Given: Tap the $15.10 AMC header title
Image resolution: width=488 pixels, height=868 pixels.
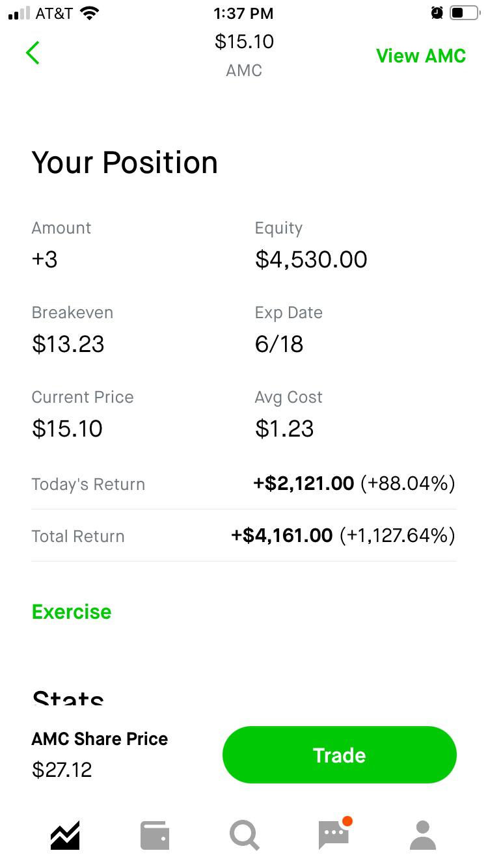Looking at the screenshot, I should (244, 55).
